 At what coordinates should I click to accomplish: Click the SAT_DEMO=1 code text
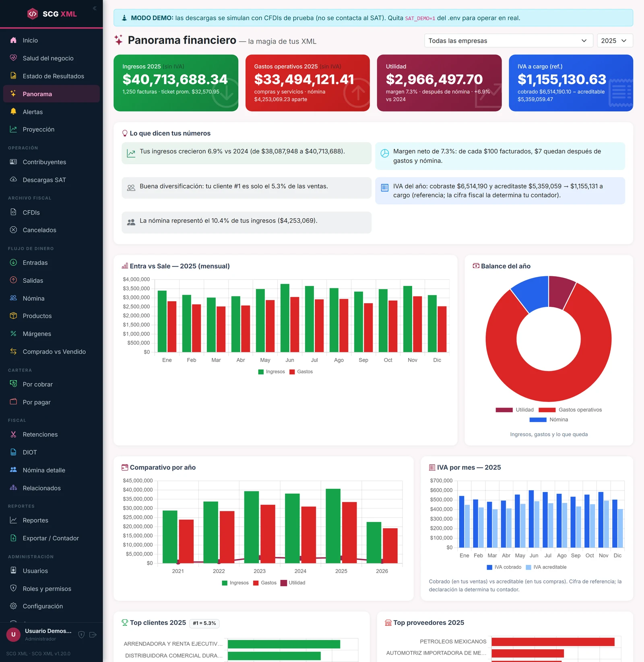click(x=420, y=18)
